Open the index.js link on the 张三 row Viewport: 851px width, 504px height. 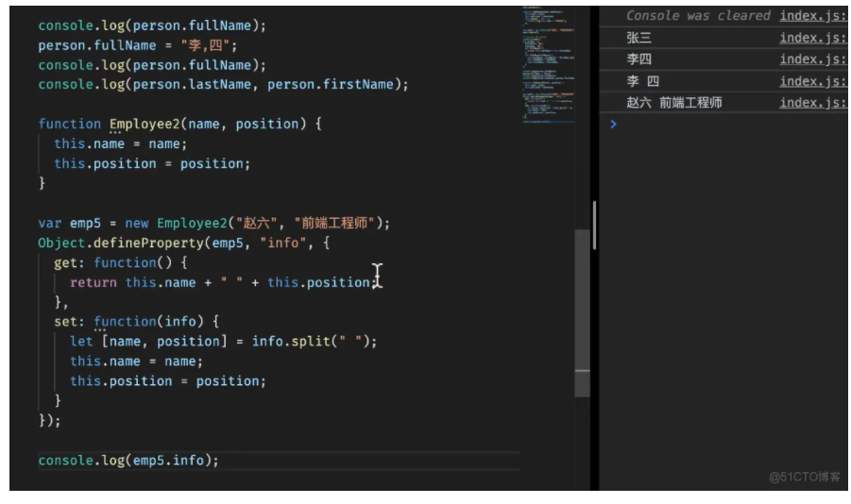point(812,38)
